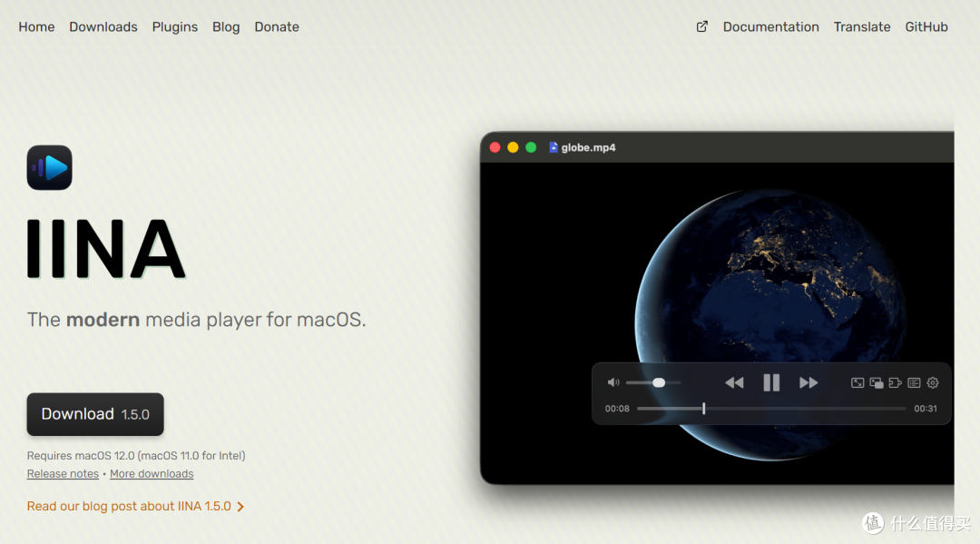Visit the Blog section
The height and width of the screenshot is (544, 980).
(x=226, y=27)
